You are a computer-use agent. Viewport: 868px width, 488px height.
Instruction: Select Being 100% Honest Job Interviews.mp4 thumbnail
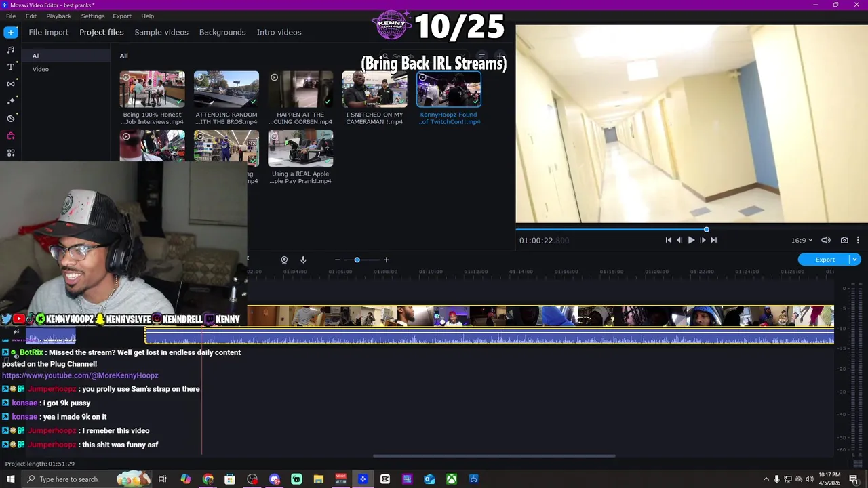[x=153, y=89]
